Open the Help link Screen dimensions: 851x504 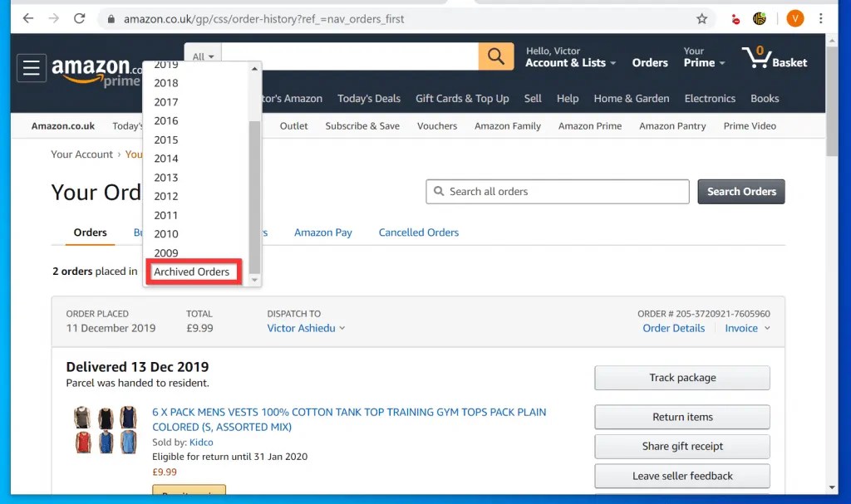tap(567, 98)
